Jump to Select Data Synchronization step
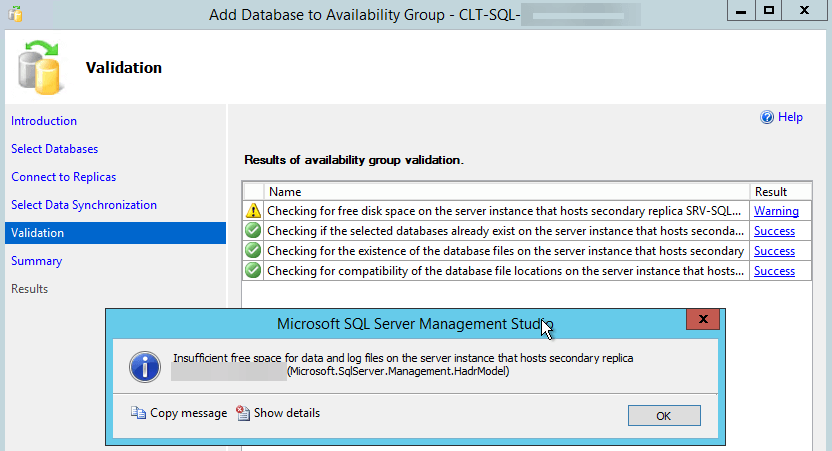 84,205
